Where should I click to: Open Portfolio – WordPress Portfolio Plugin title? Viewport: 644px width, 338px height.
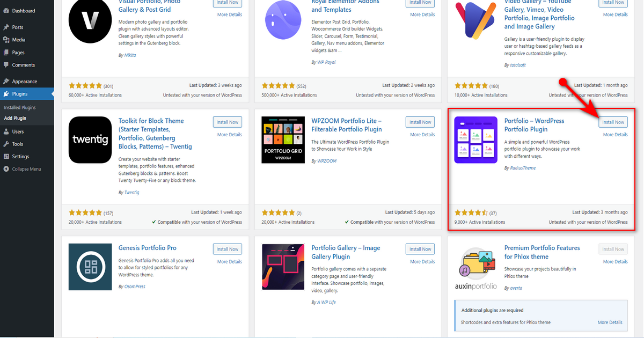coord(535,125)
